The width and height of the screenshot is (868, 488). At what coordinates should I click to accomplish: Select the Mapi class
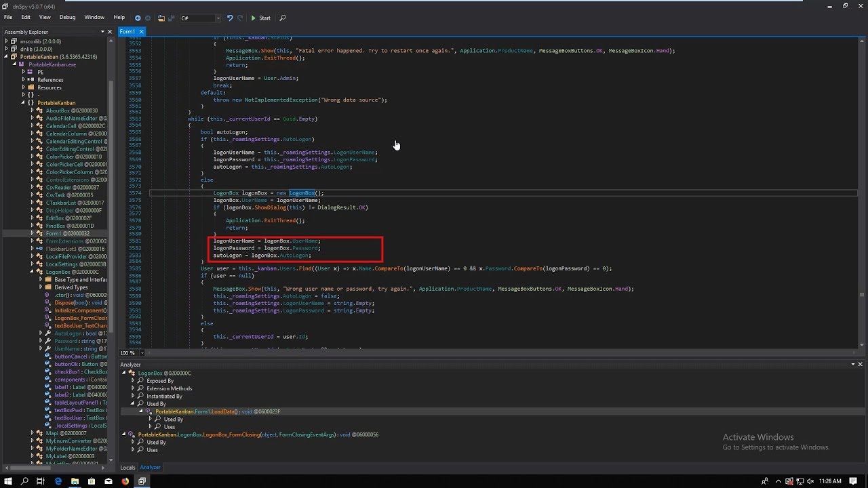click(x=66, y=433)
